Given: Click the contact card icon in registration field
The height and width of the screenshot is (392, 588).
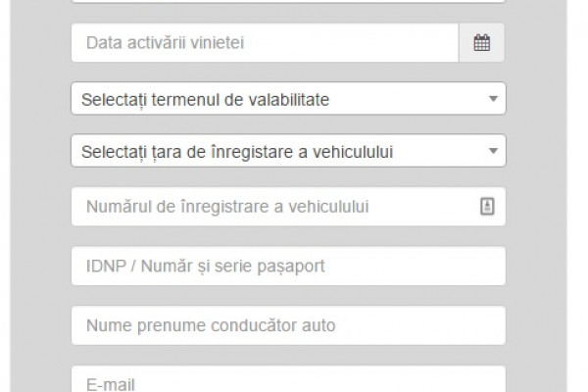Looking at the screenshot, I should (x=487, y=207).
